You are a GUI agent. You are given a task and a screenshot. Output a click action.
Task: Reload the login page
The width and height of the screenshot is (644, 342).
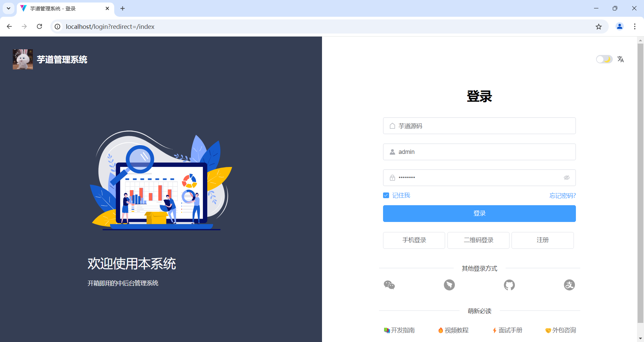[x=39, y=26]
